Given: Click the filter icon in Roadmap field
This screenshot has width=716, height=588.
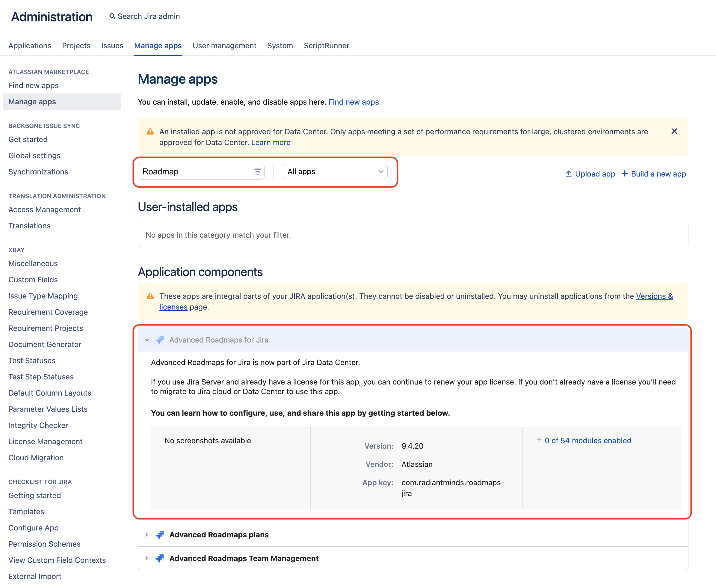Looking at the screenshot, I should pyautogui.click(x=257, y=172).
